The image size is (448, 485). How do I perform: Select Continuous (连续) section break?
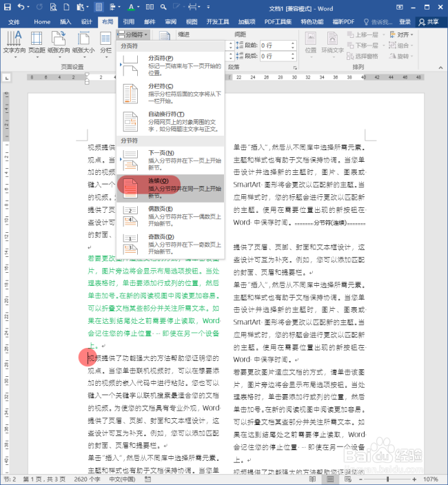coord(170,188)
